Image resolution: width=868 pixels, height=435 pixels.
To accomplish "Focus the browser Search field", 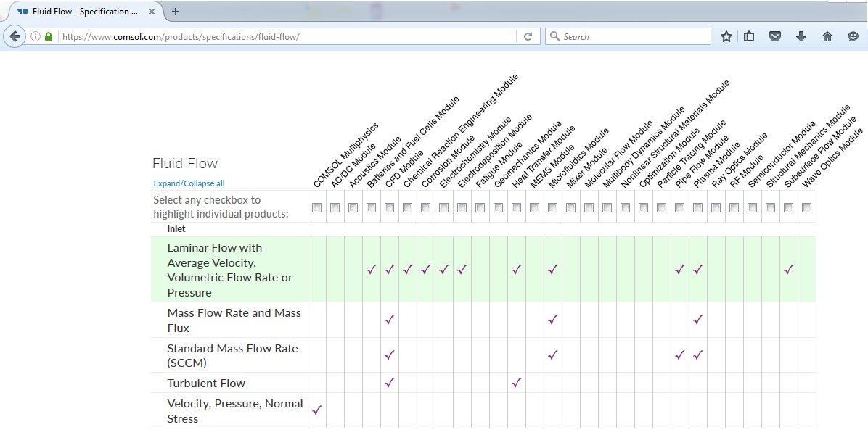I will (x=631, y=36).
